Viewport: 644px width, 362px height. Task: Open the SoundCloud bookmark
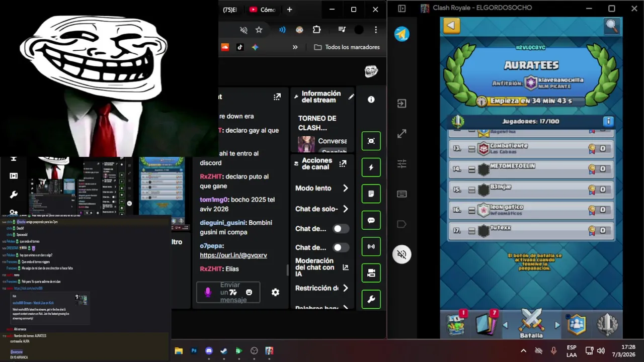click(x=225, y=47)
